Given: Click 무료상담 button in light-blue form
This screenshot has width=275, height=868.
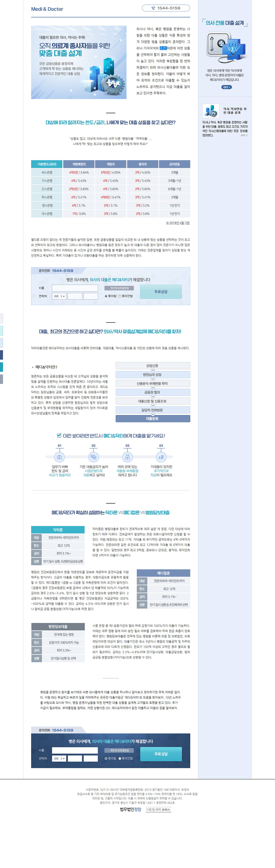Looking at the screenshot, I should [x=161, y=292].
